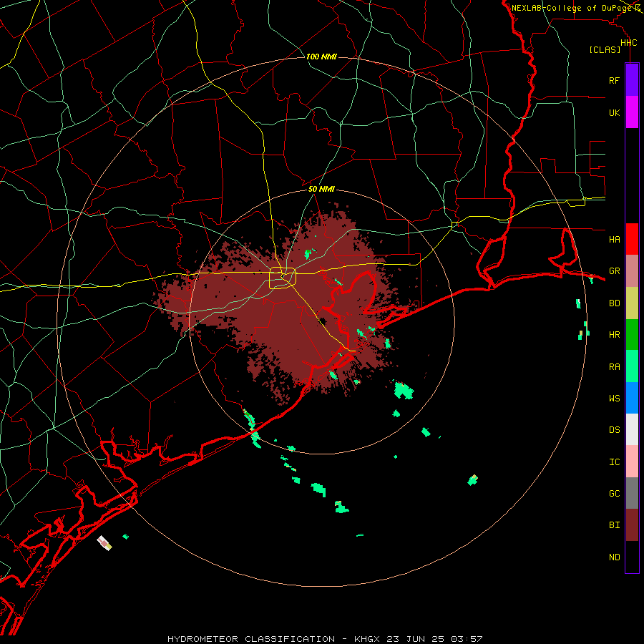Select the GC gray legend swatch

(x=632, y=493)
